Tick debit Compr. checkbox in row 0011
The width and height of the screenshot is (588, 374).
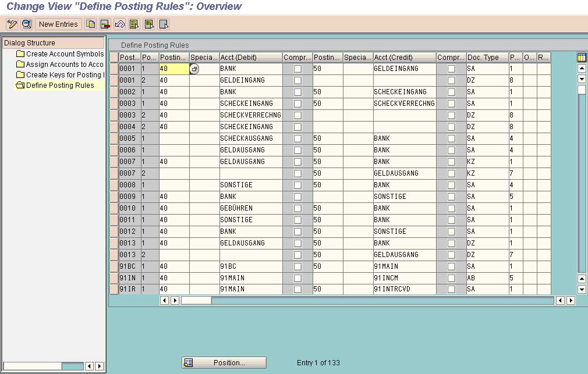297,220
